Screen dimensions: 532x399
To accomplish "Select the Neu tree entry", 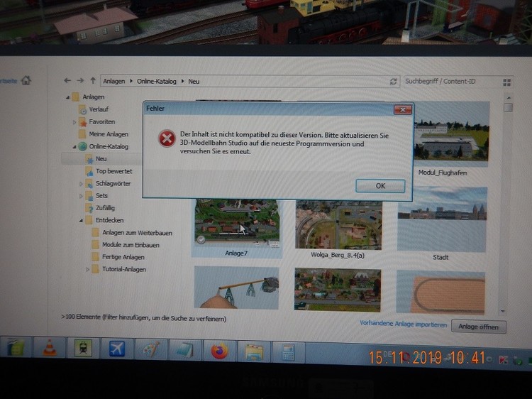I will 101,158.
